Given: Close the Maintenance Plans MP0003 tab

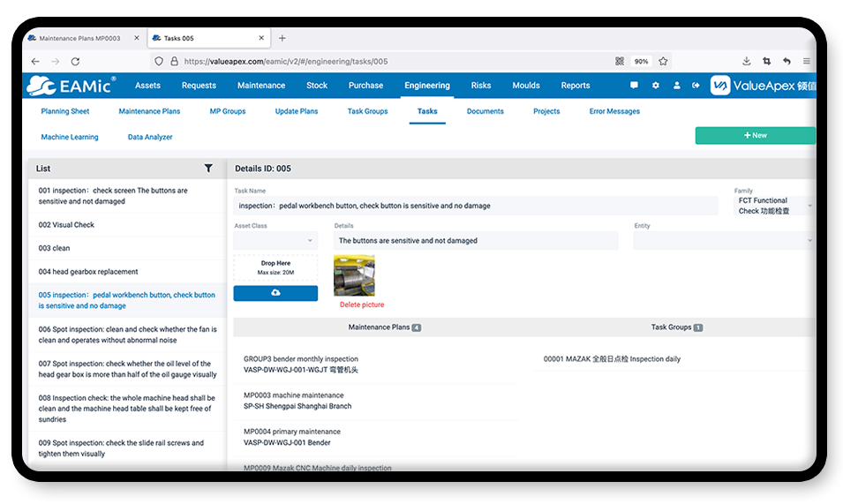Looking at the screenshot, I should click(137, 38).
